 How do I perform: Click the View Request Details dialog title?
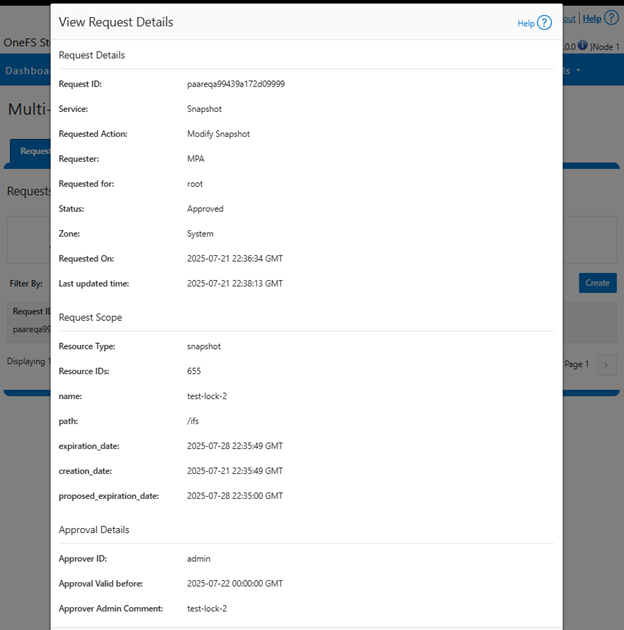click(116, 22)
